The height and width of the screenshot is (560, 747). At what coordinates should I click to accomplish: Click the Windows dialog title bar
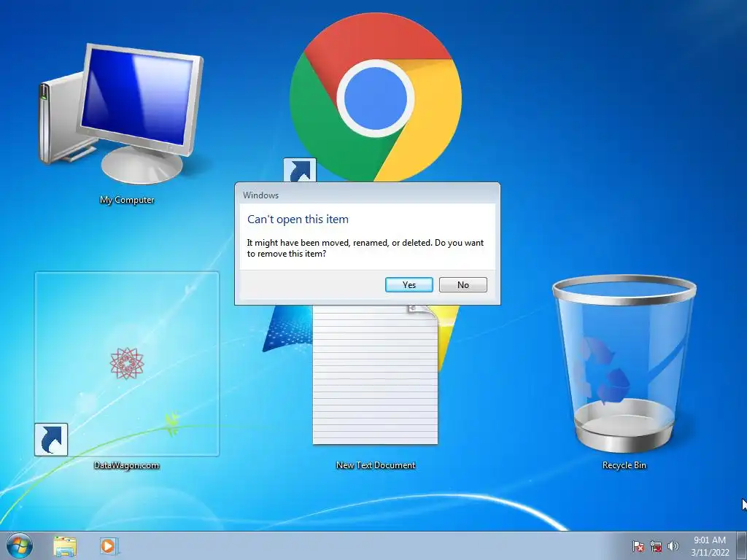click(368, 195)
